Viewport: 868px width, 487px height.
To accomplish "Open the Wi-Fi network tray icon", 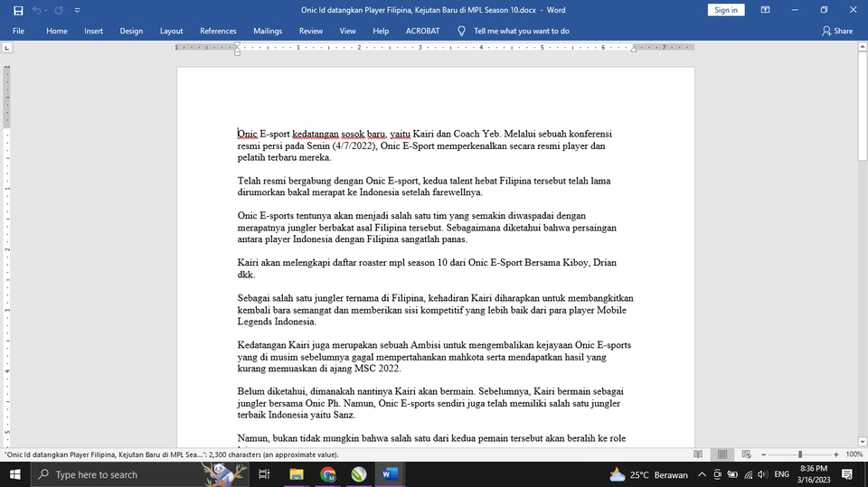I will pos(748,475).
